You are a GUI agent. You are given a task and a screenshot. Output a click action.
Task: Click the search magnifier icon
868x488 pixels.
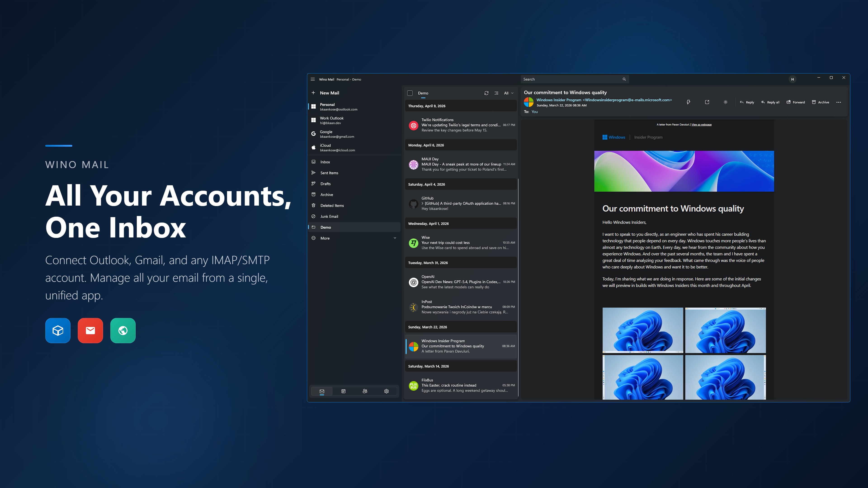pos(624,80)
